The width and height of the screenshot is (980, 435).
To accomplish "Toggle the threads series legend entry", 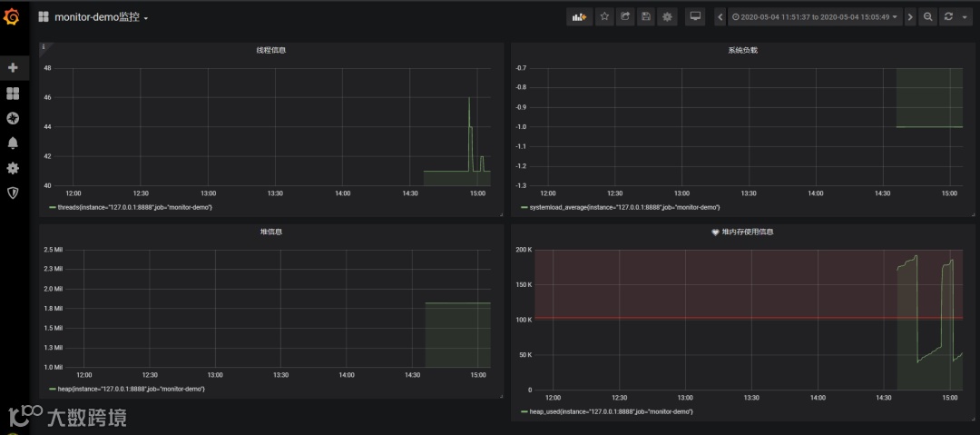I will [x=134, y=207].
